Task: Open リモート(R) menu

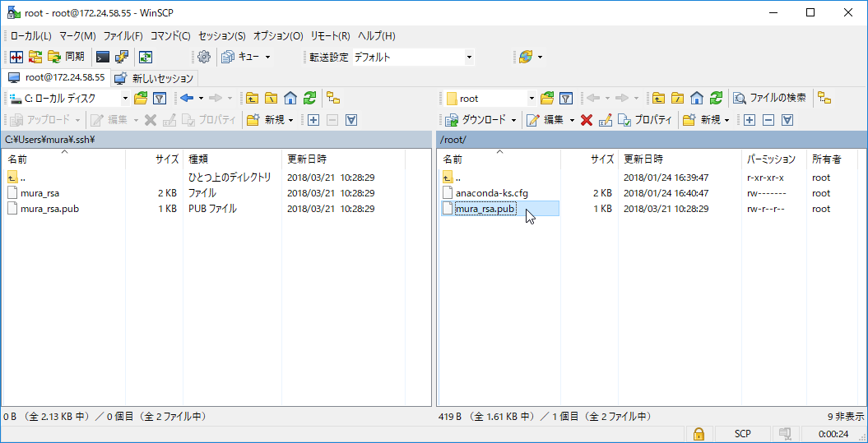Action: (x=331, y=36)
